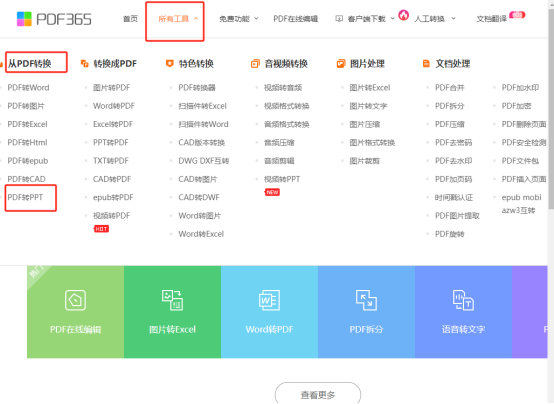Collapse the 所有工具 dropdown menu

pos(178,19)
